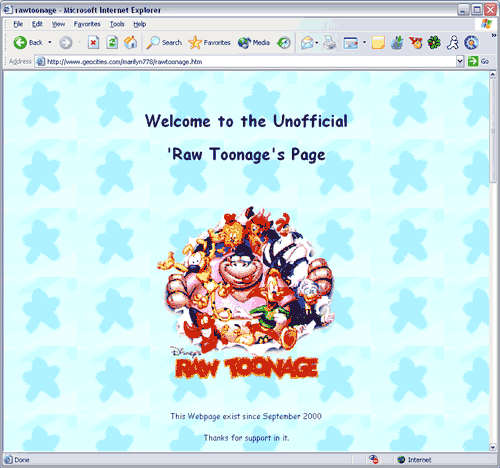
Task: Click the yellow notepad toolbar icon
Action: (x=378, y=43)
